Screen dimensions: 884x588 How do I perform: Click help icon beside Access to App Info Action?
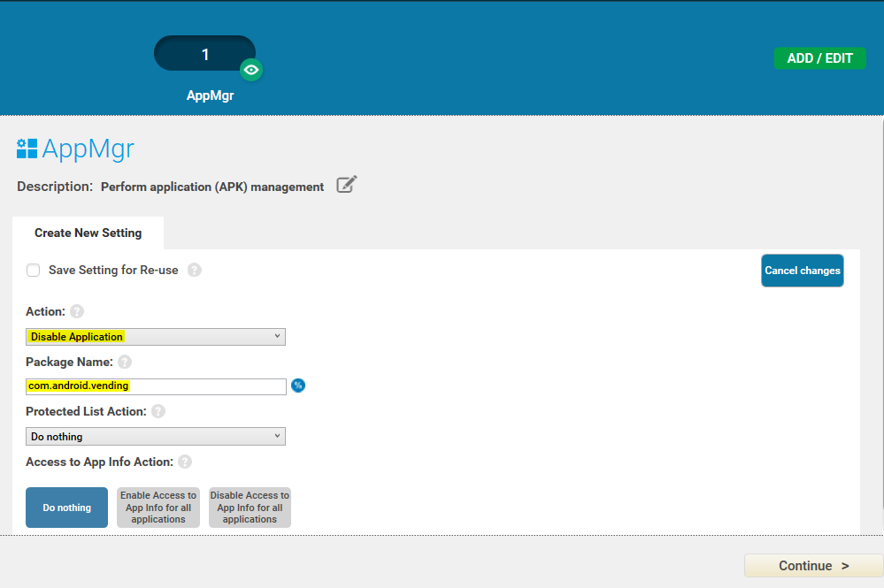185,462
